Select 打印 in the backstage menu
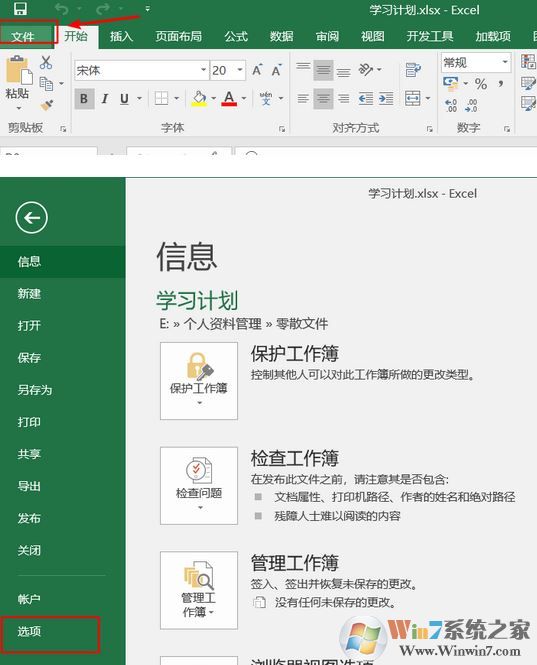537x665 pixels. 62,422
